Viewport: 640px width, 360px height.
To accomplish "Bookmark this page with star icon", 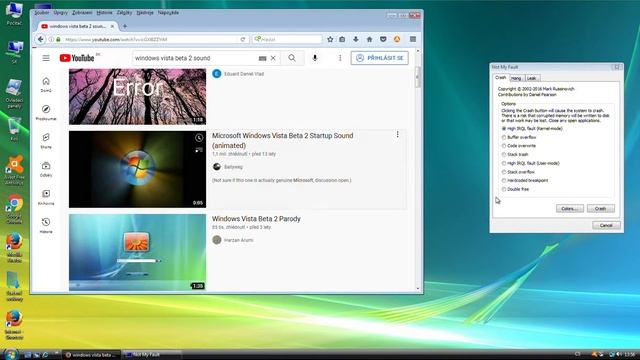I will (x=330, y=39).
